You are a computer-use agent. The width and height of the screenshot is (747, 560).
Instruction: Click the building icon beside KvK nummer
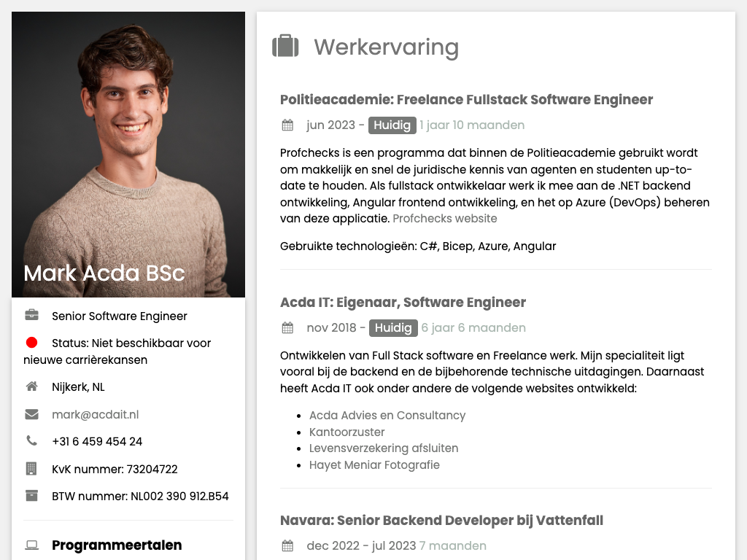pos(31,469)
